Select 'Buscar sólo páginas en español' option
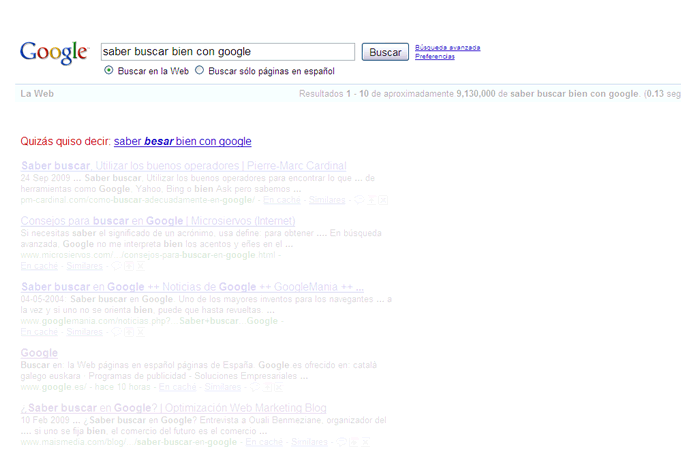Image resolution: width=688 pixels, height=456 pixels. click(200, 70)
